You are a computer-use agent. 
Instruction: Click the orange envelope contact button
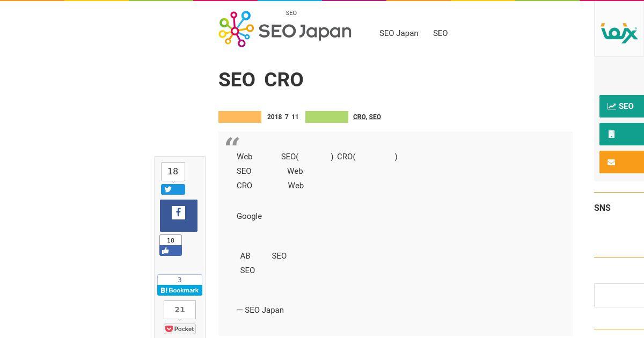pos(621,162)
